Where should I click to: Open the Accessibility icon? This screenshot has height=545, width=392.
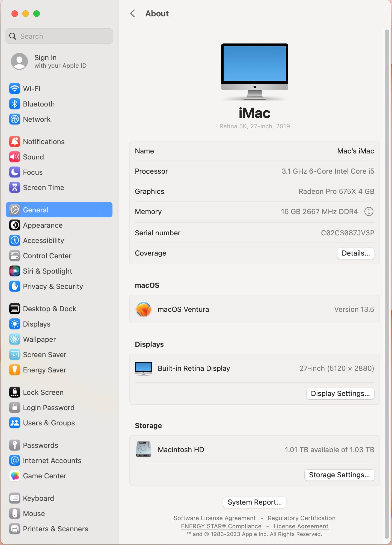15,240
